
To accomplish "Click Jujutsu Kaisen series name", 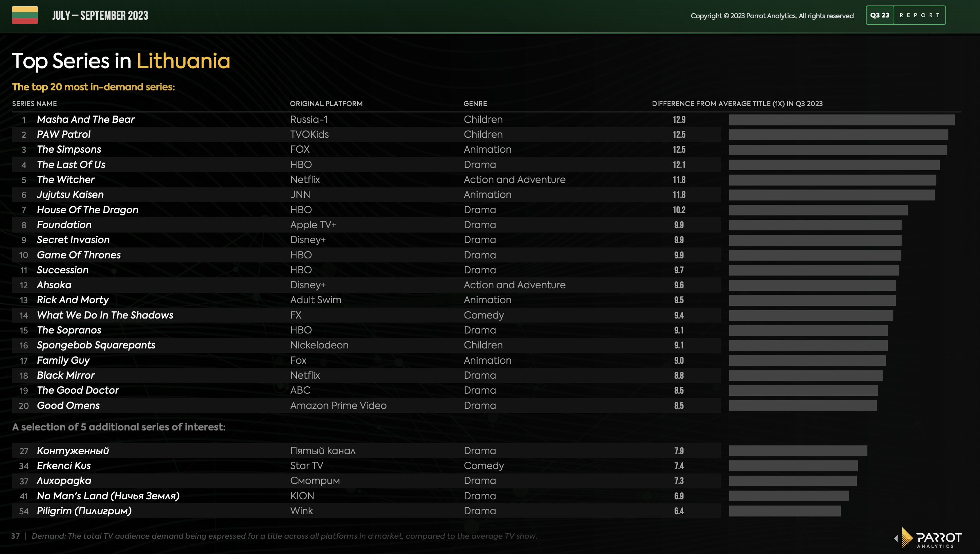I will click(70, 195).
